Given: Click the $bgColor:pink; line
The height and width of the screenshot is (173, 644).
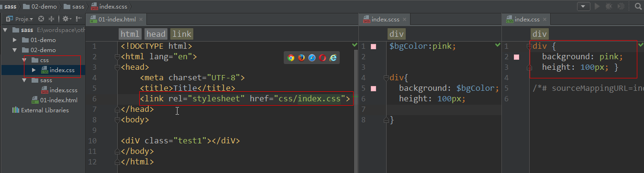Looking at the screenshot, I should pos(422,46).
